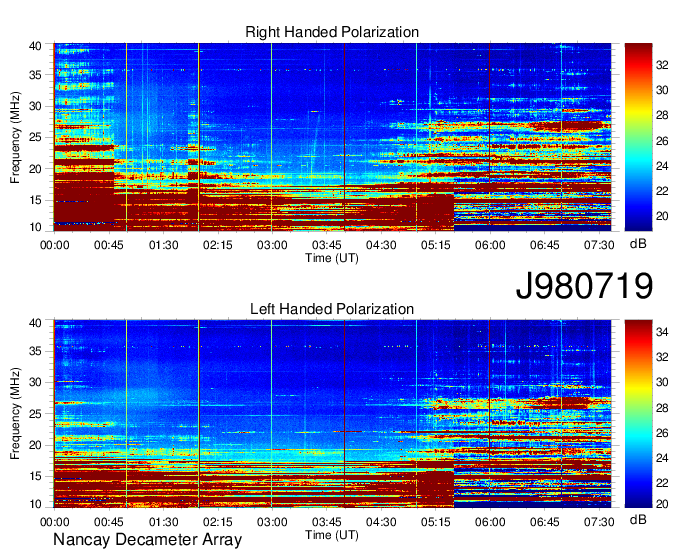Click the 25 MHz tick on right-handed plot
The height and width of the screenshot is (552, 680).
tap(35, 137)
